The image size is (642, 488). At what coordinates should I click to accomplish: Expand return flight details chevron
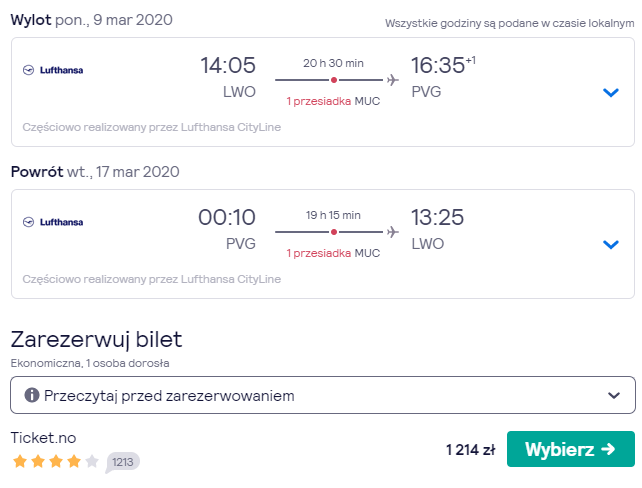610,244
